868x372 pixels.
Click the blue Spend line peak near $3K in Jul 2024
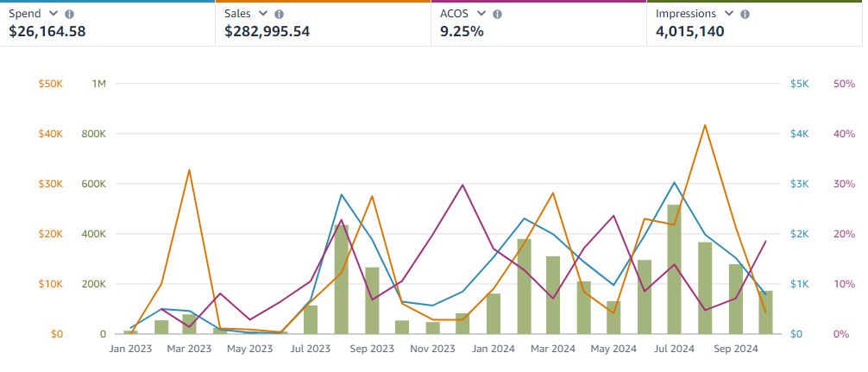tap(675, 182)
